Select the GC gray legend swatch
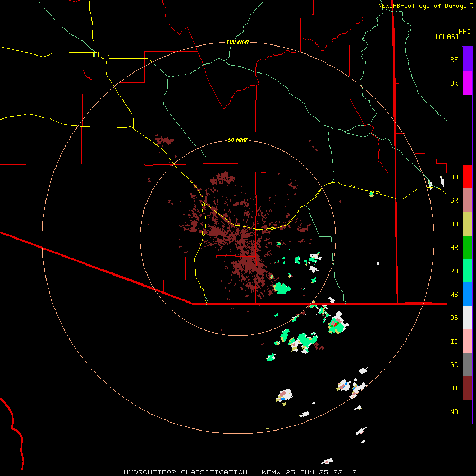This screenshot has width=476, height=476. [467, 364]
